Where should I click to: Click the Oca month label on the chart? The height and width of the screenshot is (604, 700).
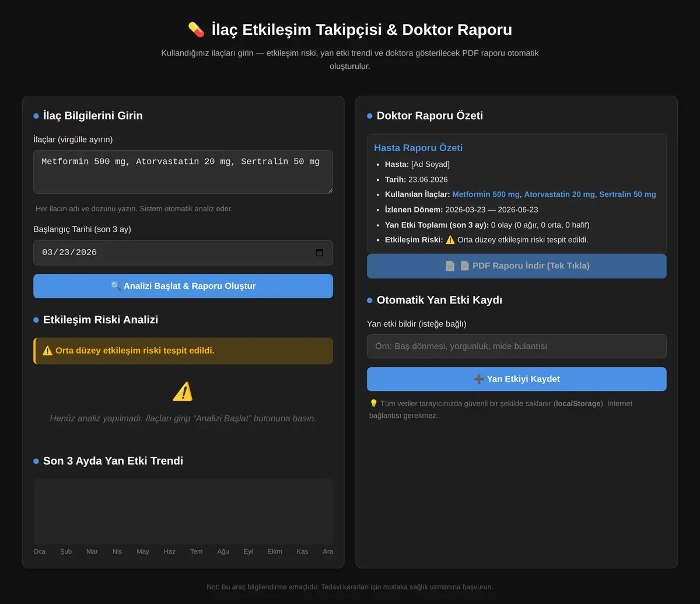point(39,551)
